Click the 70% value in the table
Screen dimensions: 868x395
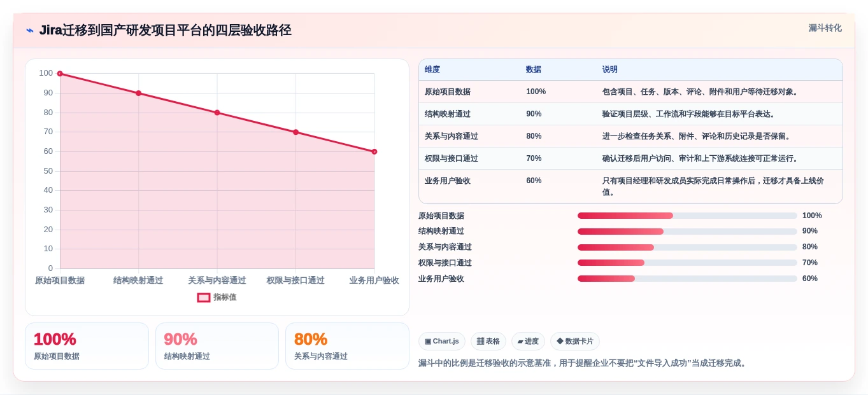click(534, 158)
